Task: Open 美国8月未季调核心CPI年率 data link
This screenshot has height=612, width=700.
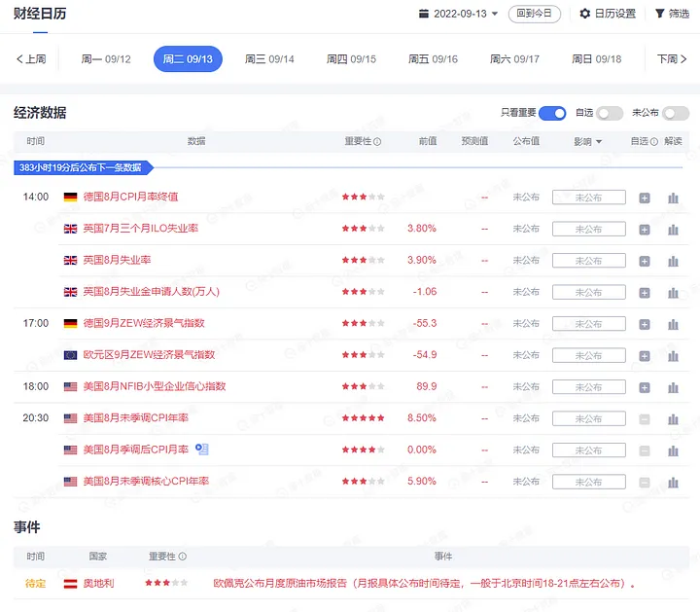Action: 146,482
